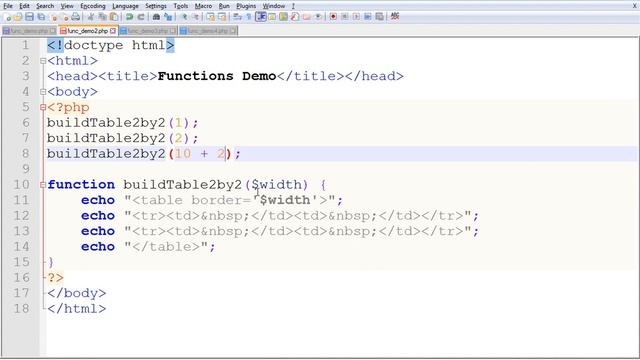The width and height of the screenshot is (640, 360).
Task: Switch to the func_demo3.php tab
Action: pos(148,31)
